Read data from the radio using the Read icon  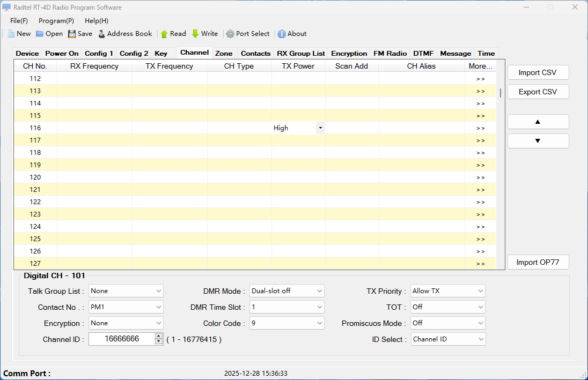coord(164,34)
